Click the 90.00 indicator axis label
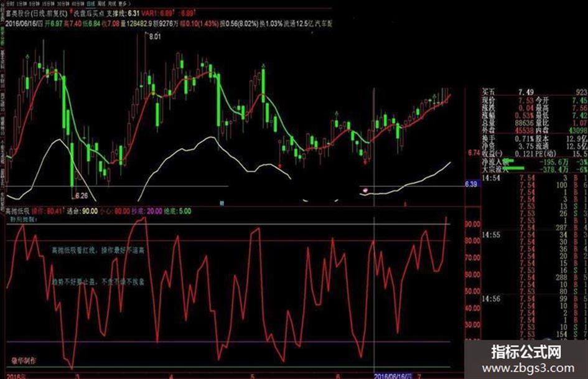The image size is (588, 379). (472, 224)
